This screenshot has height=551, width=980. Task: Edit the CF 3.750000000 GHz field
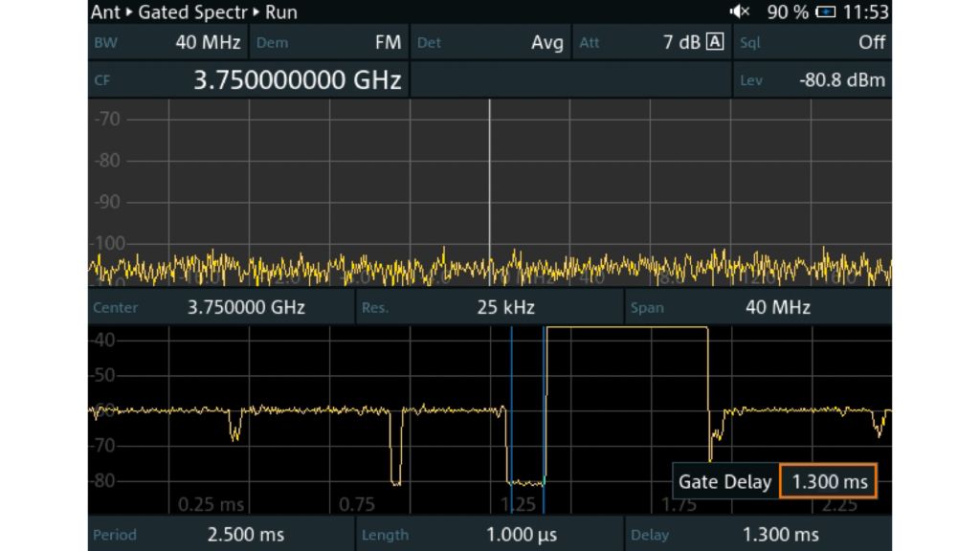248,79
